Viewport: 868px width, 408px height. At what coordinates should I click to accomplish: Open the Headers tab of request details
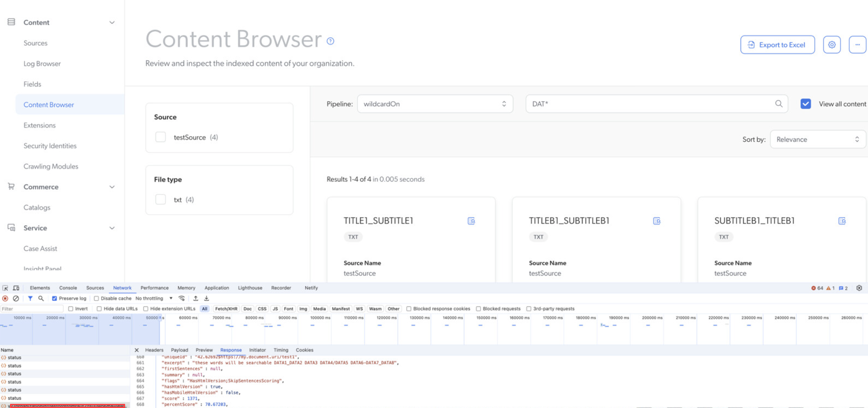click(x=154, y=350)
